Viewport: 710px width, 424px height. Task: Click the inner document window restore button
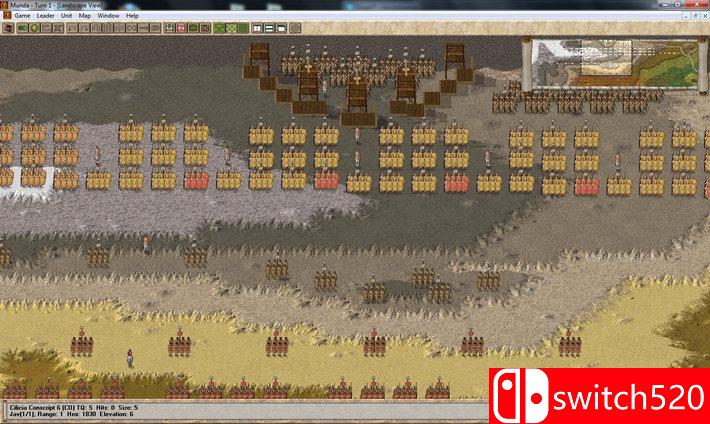pos(694,16)
